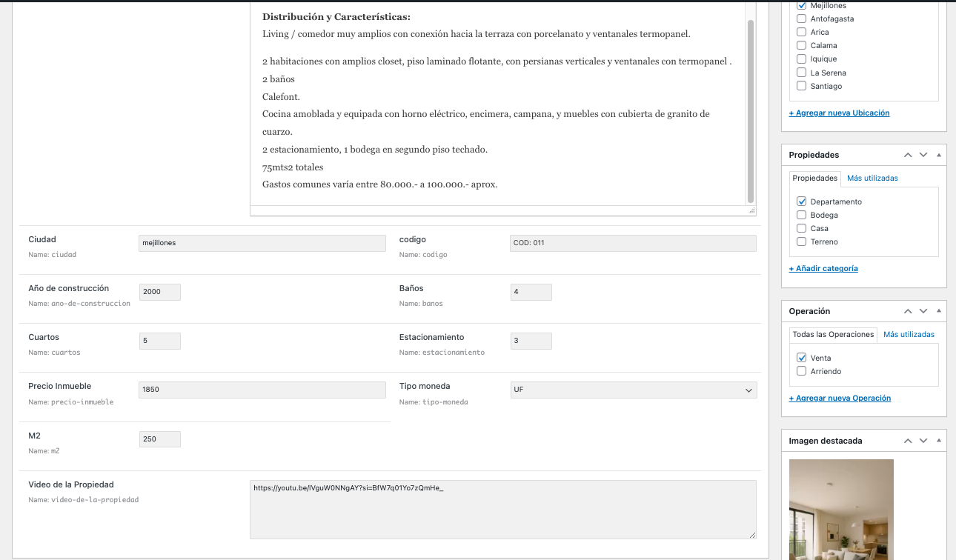Switch to Más utilizadas tab in Operación
Screen dimensions: 956x560
tap(909, 334)
